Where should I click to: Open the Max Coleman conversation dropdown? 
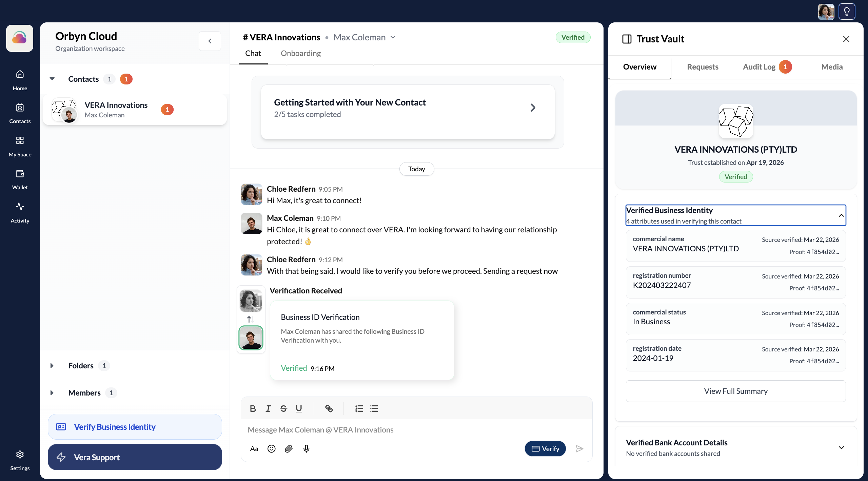click(393, 37)
